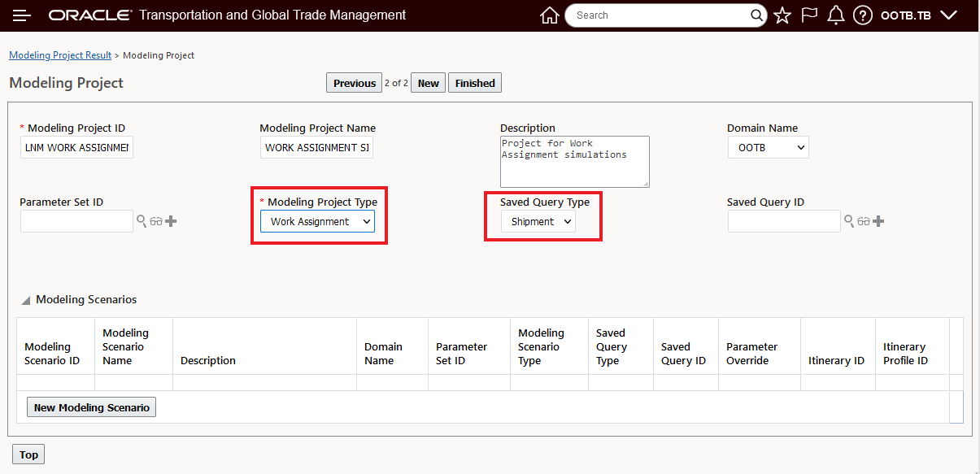
Task: Open the flag watchlist icon
Action: pos(809,15)
